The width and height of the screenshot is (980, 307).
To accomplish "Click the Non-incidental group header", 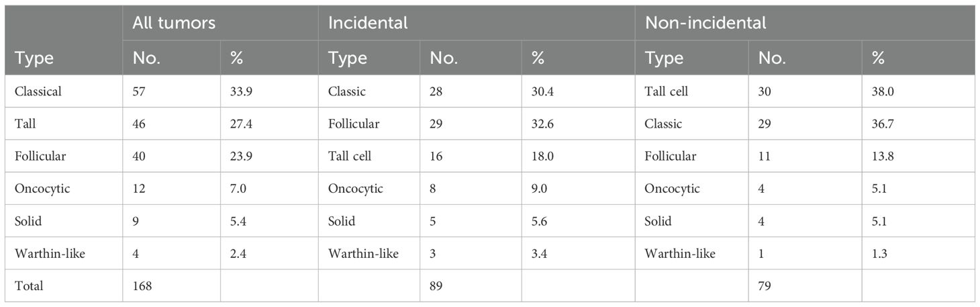I will click(x=705, y=23).
